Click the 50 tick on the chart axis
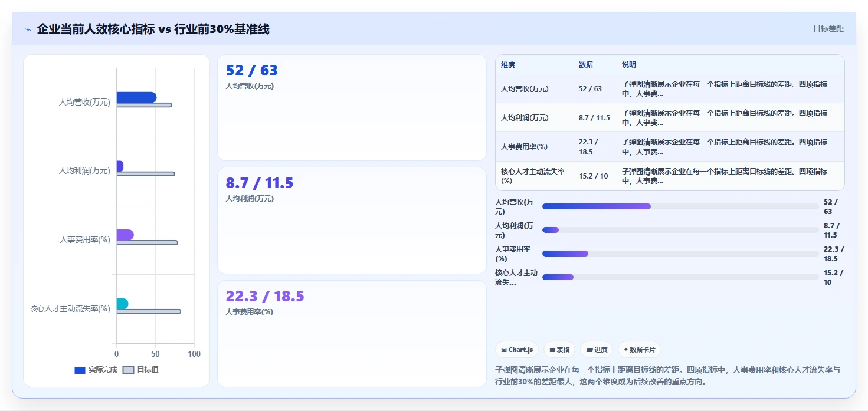 coord(155,354)
